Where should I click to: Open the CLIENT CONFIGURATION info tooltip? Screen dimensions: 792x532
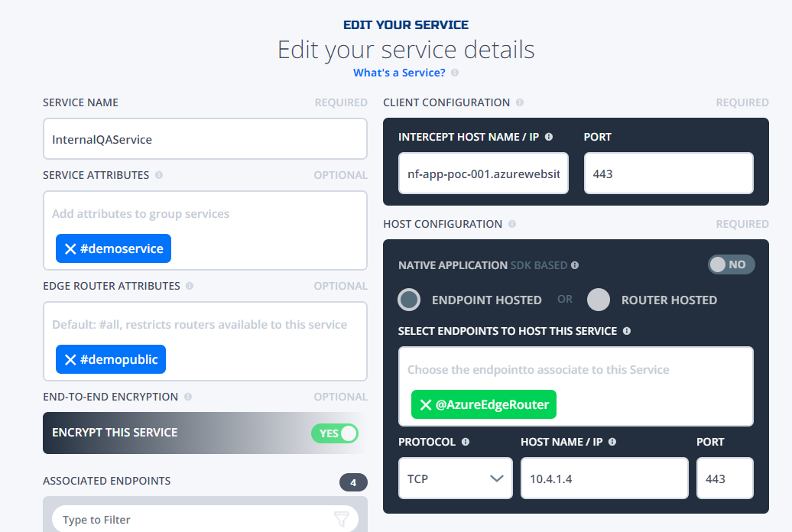[521, 102]
